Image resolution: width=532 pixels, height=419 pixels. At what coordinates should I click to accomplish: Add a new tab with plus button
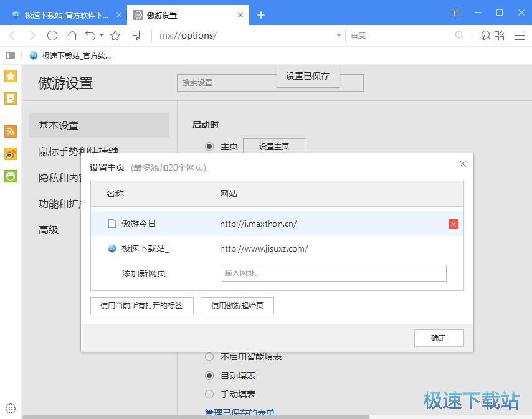point(260,15)
